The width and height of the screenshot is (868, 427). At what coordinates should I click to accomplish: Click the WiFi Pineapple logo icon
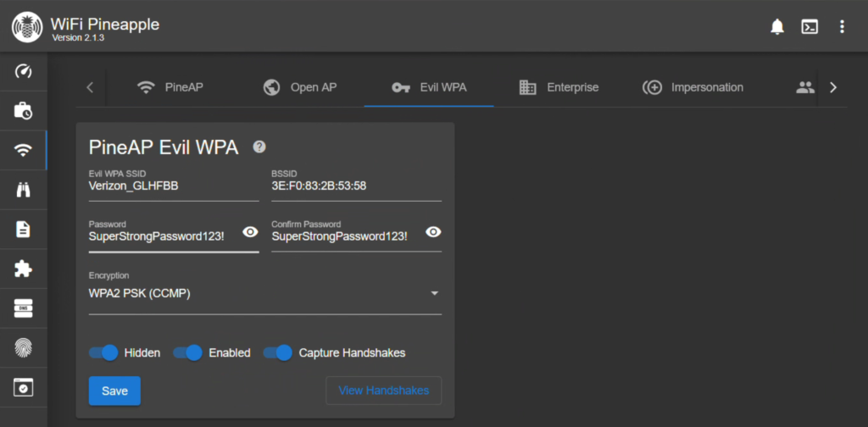tap(26, 27)
